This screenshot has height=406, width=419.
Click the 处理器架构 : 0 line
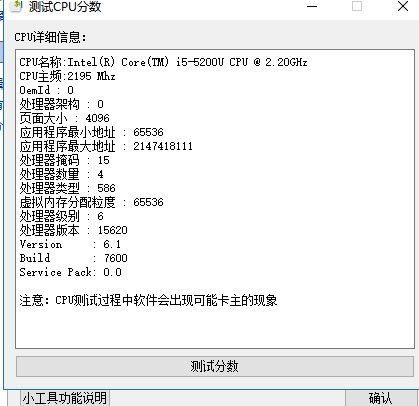[62, 104]
